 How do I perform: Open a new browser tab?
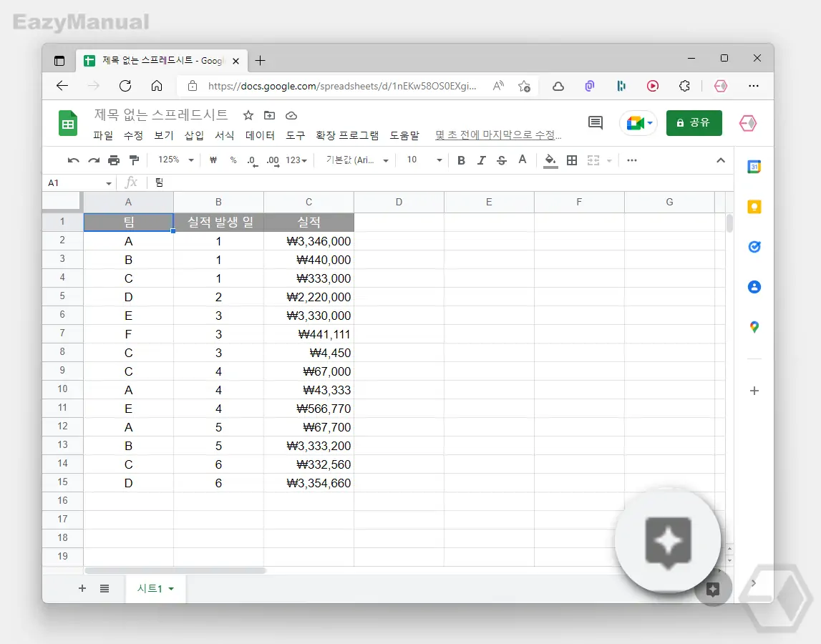click(x=260, y=61)
